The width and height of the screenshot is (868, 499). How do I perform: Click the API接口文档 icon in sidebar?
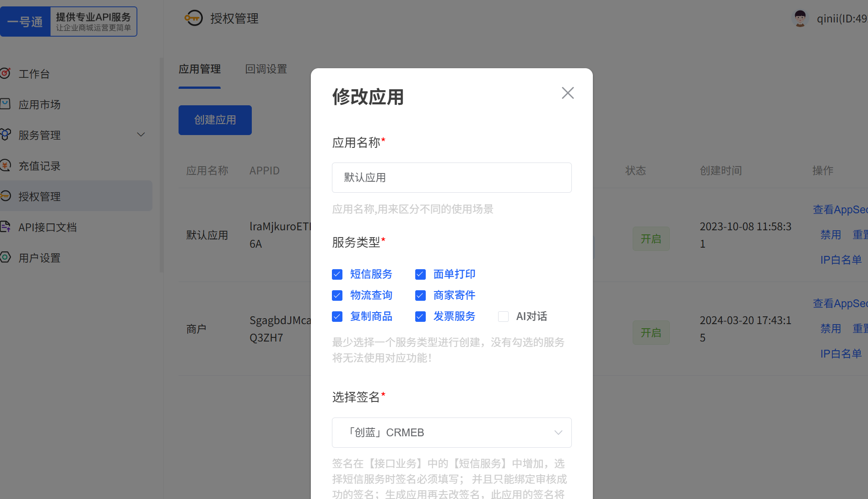click(5, 227)
